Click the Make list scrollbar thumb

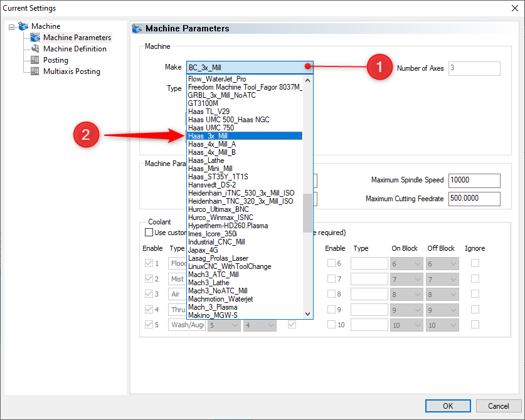point(307,213)
